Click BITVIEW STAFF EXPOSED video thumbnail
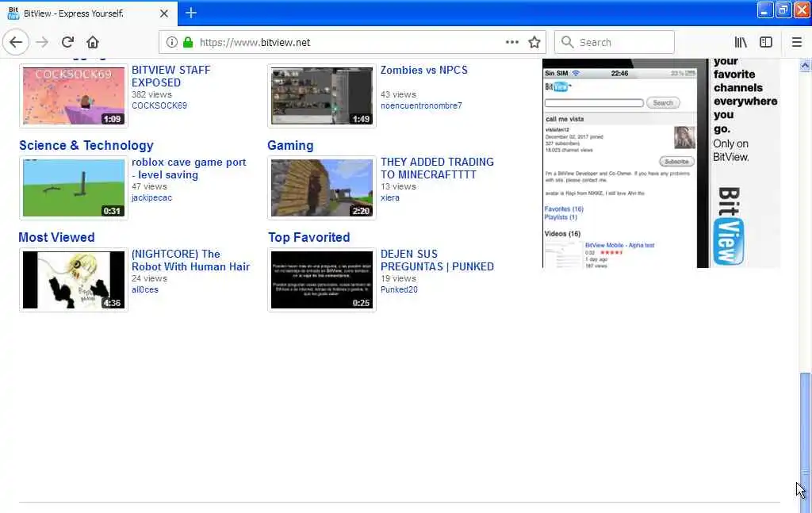This screenshot has height=513, width=812. point(74,96)
